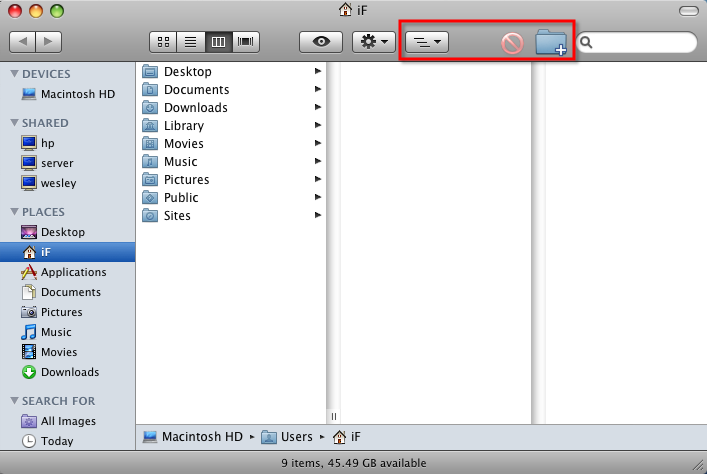This screenshot has height=474, width=707.
Task: Select the Sites folder in column list
Action: coord(231,216)
